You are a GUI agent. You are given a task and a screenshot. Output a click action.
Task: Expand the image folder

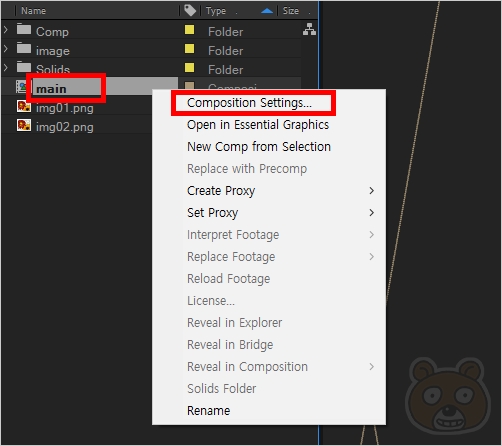click(x=6, y=49)
